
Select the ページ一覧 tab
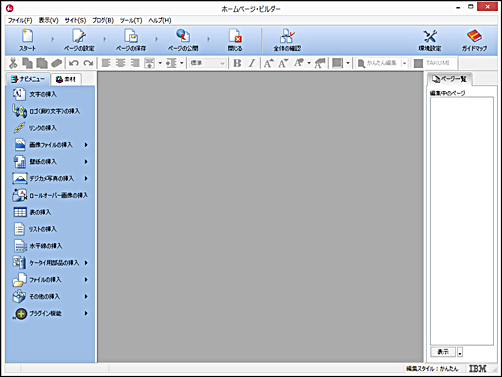click(x=450, y=79)
